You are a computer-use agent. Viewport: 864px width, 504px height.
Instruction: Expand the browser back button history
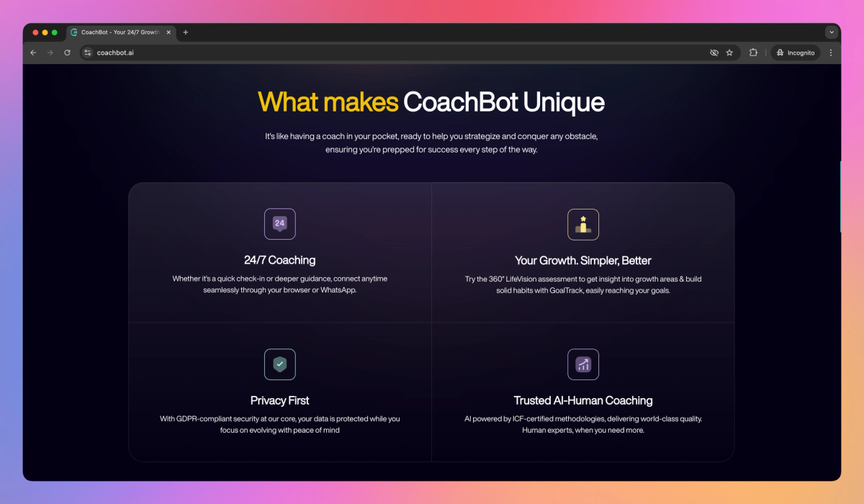pyautogui.click(x=33, y=52)
